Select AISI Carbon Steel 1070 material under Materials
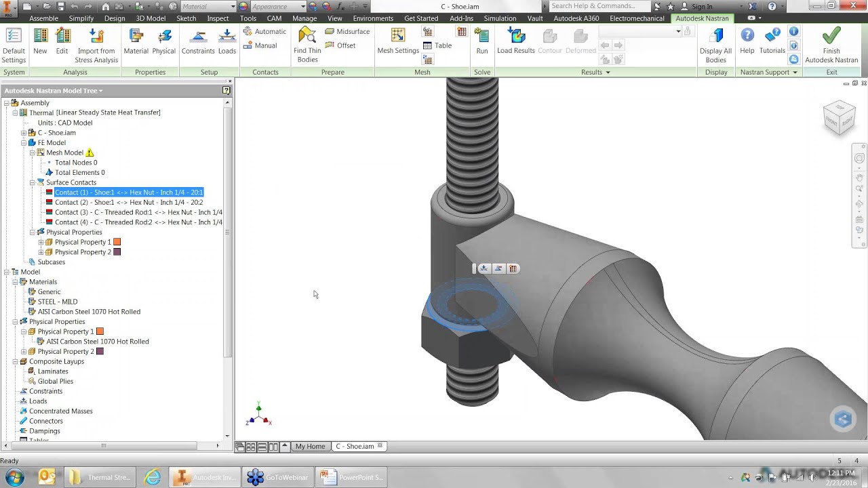 (89, 312)
